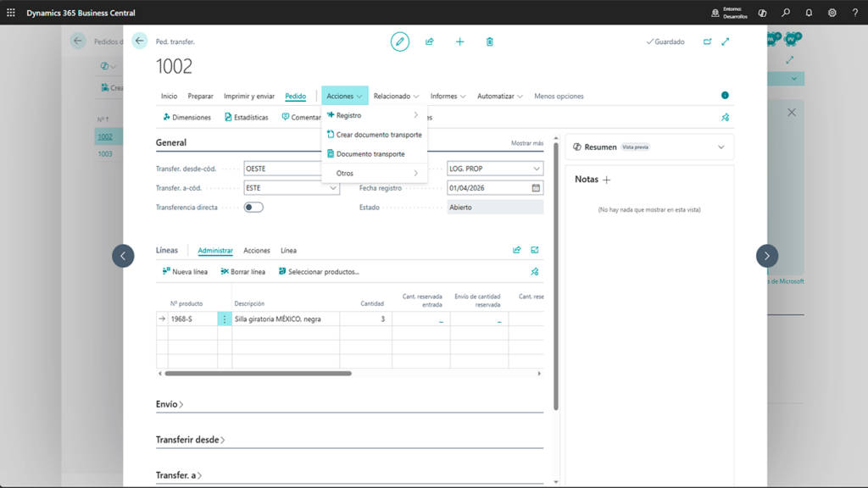Maximize lines section icon
The image size is (868, 488).
coord(535,250)
